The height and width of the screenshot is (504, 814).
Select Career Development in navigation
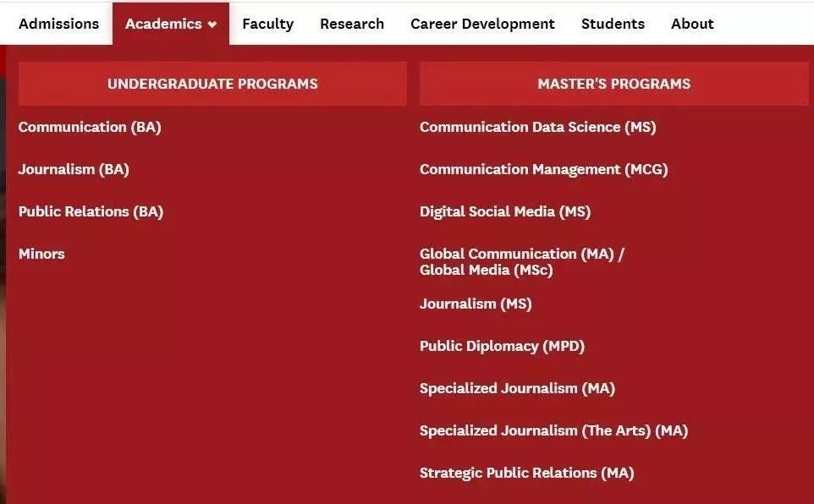(482, 24)
